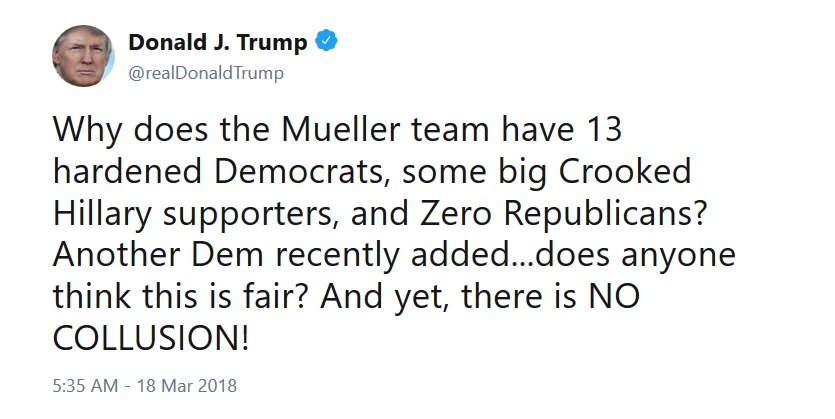This screenshot has width=835, height=419.
Task: Click the phrase Another Dem in the tweet
Action: click(158, 255)
